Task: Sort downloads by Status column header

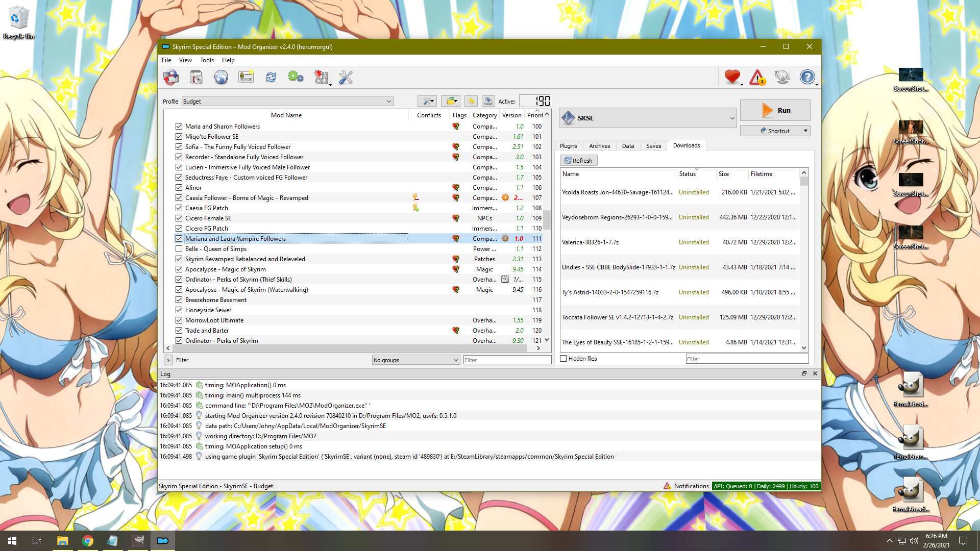Action: [x=696, y=174]
